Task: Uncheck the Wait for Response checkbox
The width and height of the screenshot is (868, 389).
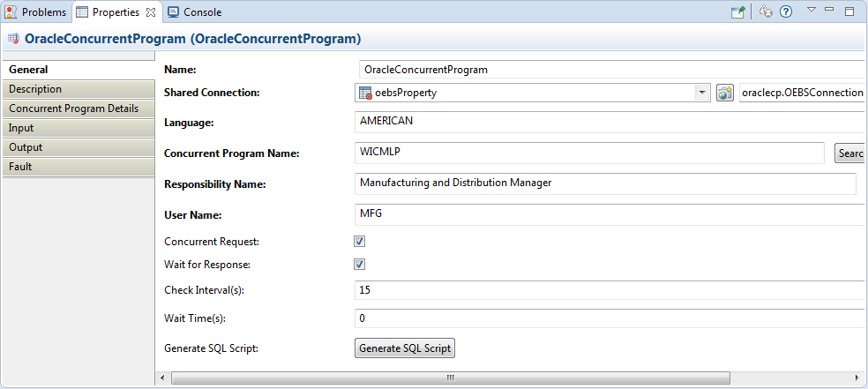Action: click(x=360, y=264)
